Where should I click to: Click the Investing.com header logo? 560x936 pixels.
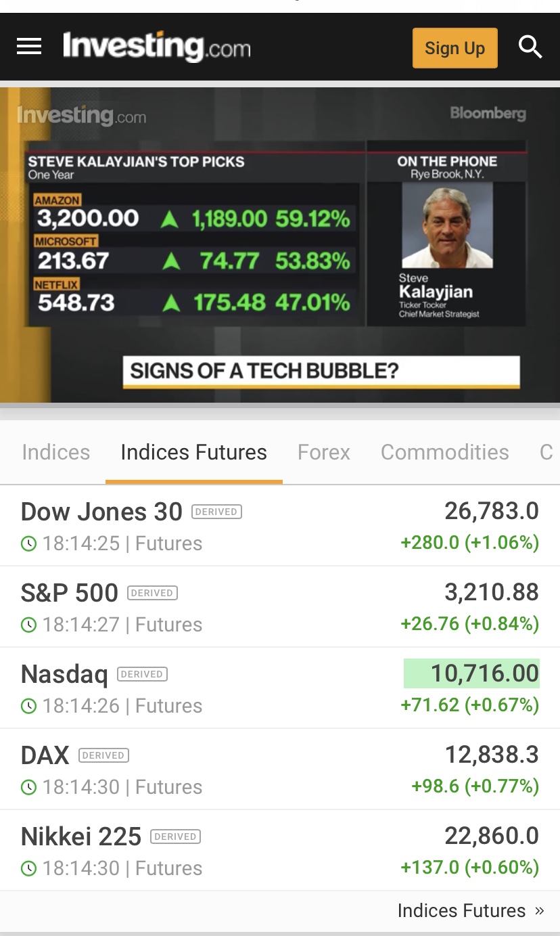click(x=156, y=47)
